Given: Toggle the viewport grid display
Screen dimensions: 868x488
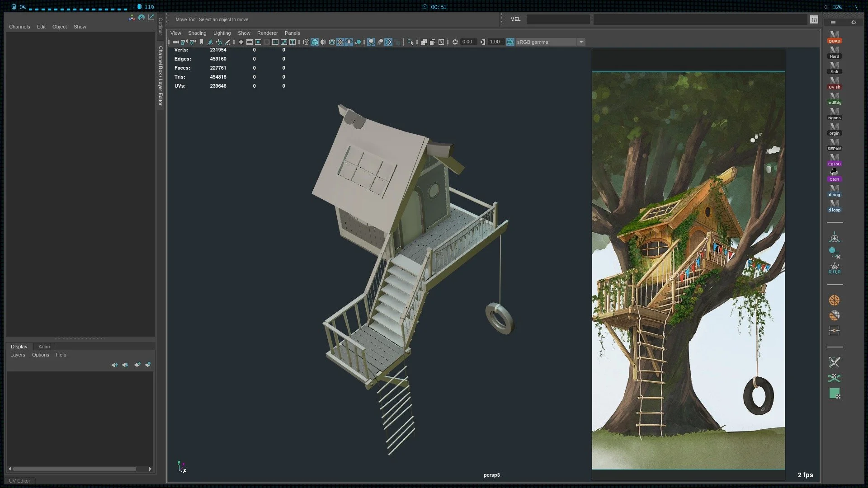Looking at the screenshot, I should point(241,42).
